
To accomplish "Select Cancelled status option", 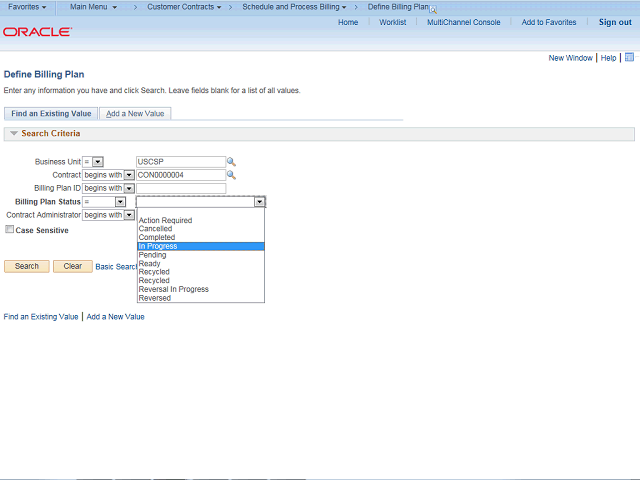I will point(201,229).
